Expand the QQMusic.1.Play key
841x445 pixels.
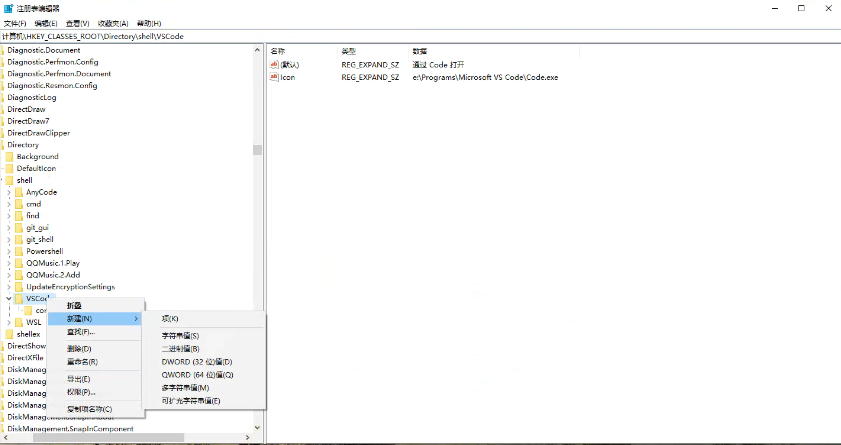pyautogui.click(x=9, y=263)
